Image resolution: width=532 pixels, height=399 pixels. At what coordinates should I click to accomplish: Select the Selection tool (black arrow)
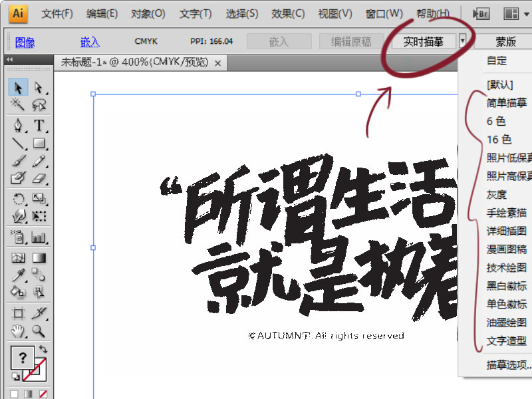coord(18,87)
